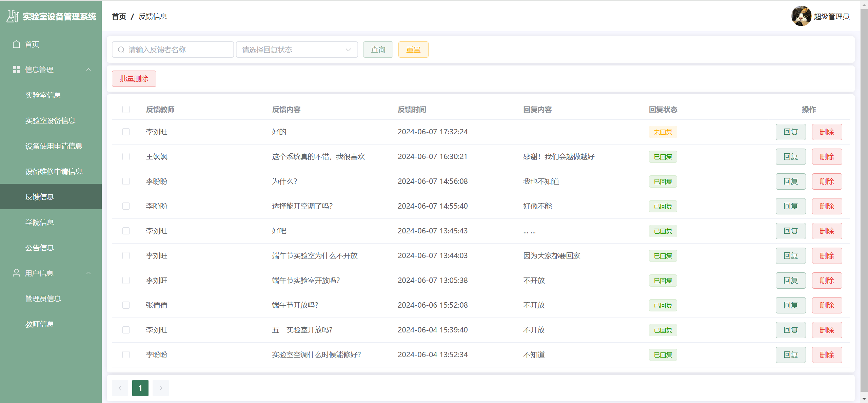Image resolution: width=868 pixels, height=403 pixels.
Task: Click 回复 for the 未回复 row
Action: [790, 132]
